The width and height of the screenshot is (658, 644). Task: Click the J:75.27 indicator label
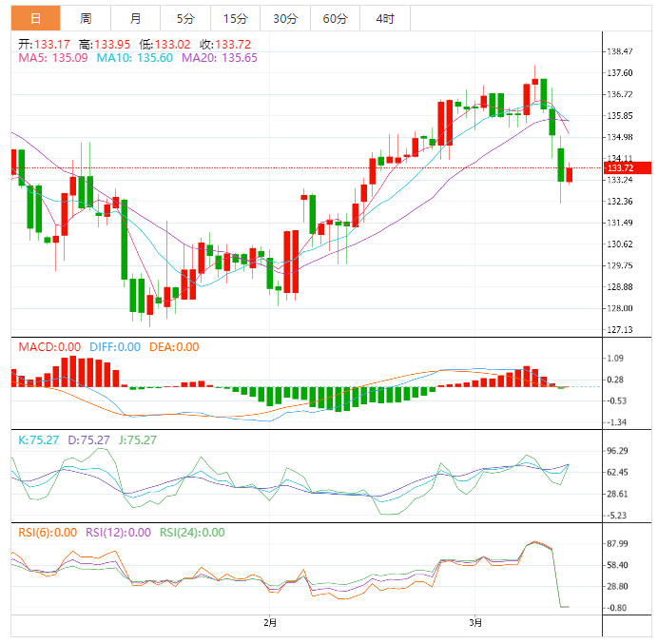pyautogui.click(x=138, y=440)
